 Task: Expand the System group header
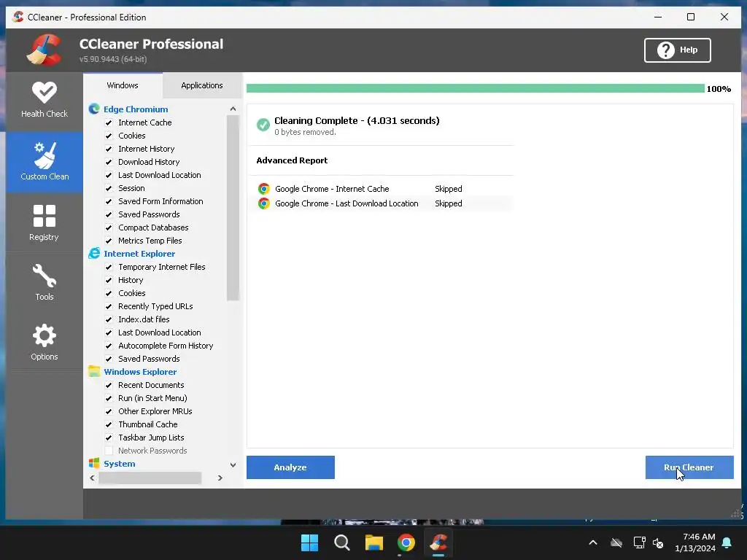(119, 463)
